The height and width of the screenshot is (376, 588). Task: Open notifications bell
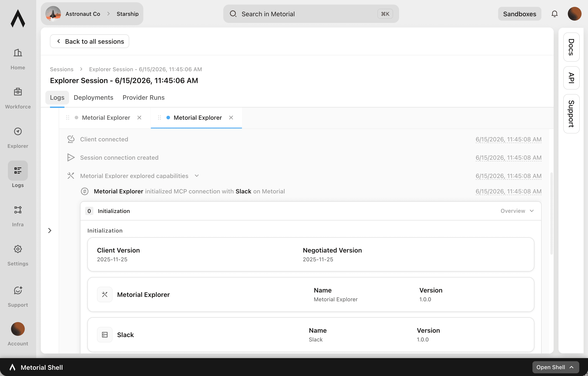click(555, 14)
